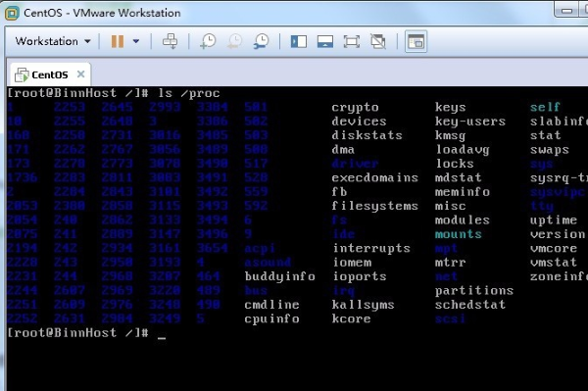The height and width of the screenshot is (391, 588).
Task: Click the 'keys' entry
Action: coord(451,107)
